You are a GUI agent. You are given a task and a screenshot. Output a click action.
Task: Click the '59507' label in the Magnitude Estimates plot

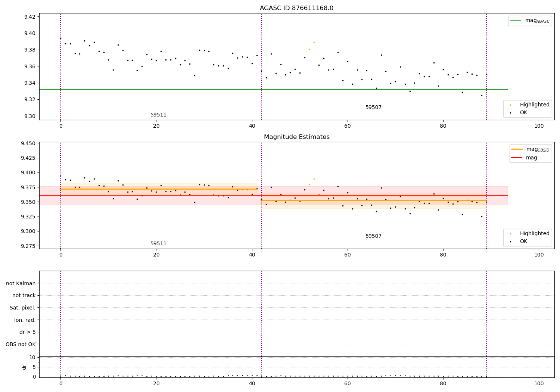pos(373,236)
